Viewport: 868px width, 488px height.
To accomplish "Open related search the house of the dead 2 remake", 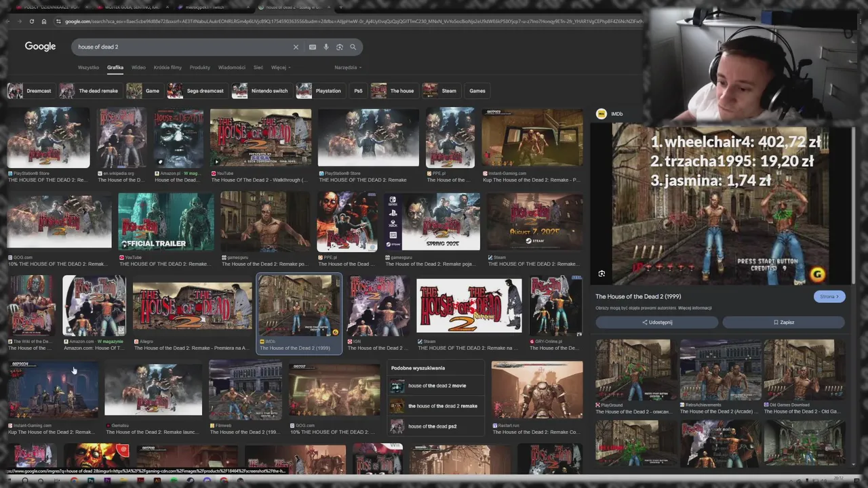I will click(437, 406).
